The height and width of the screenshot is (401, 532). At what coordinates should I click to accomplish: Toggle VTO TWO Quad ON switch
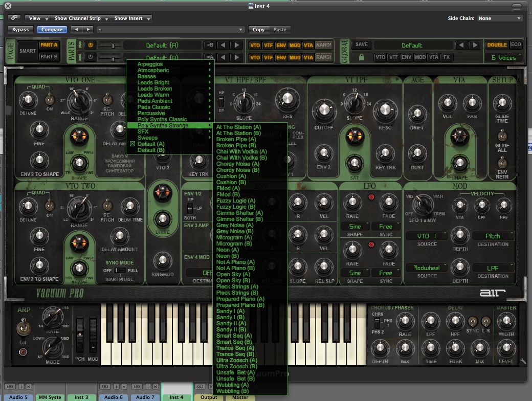coord(50,205)
